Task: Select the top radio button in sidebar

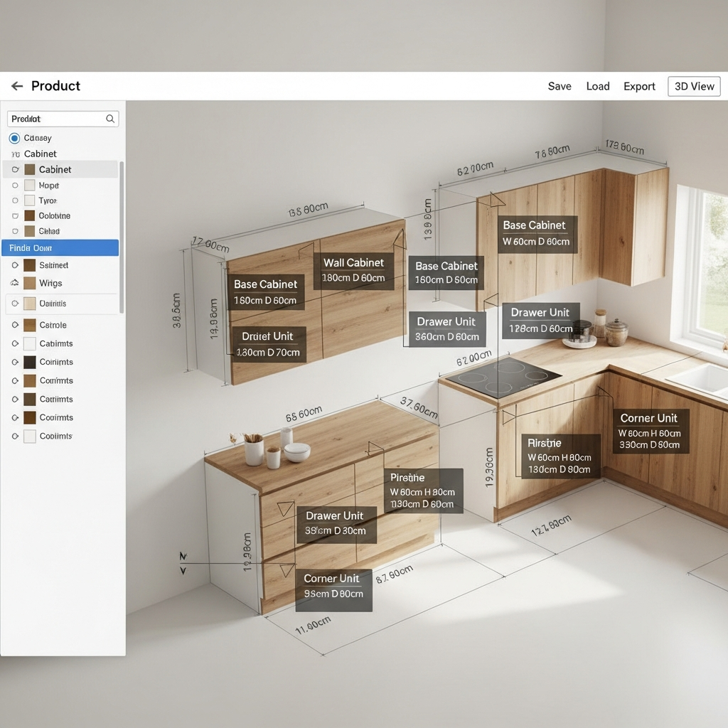Action: [14, 138]
